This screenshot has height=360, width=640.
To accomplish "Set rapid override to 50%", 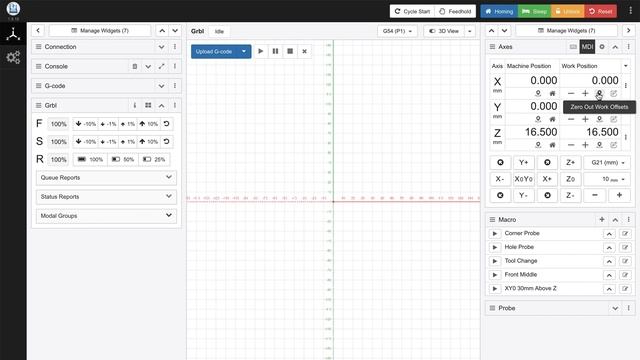I will click(x=123, y=160).
